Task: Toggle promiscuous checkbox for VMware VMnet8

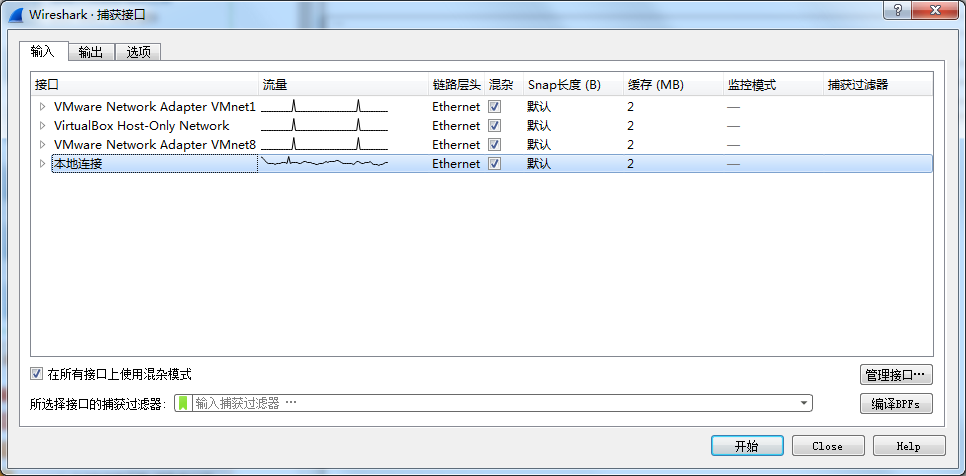Action: (494, 145)
